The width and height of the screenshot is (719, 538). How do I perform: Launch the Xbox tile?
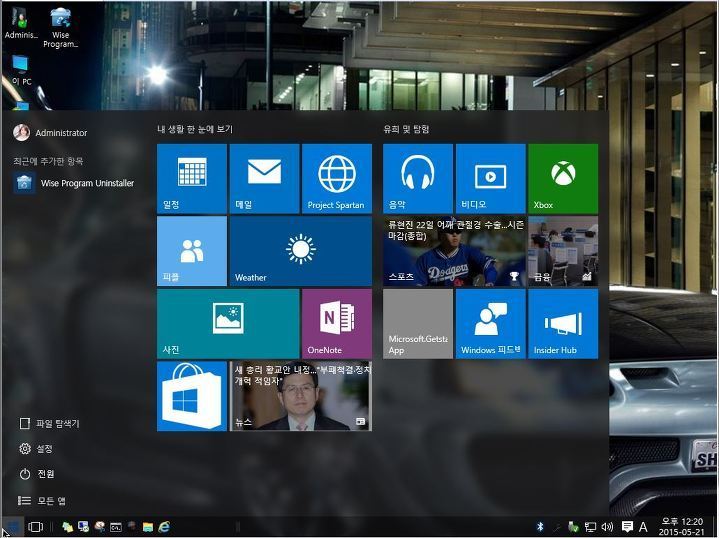[x=563, y=178]
